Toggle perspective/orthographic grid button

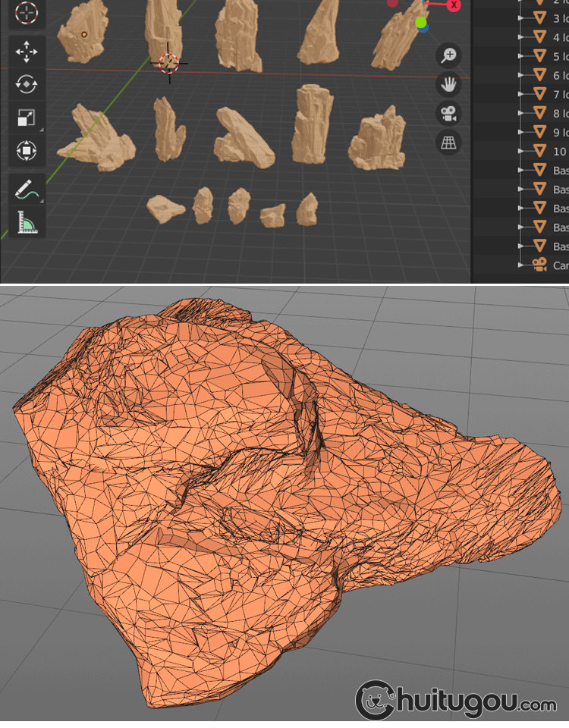tap(449, 143)
